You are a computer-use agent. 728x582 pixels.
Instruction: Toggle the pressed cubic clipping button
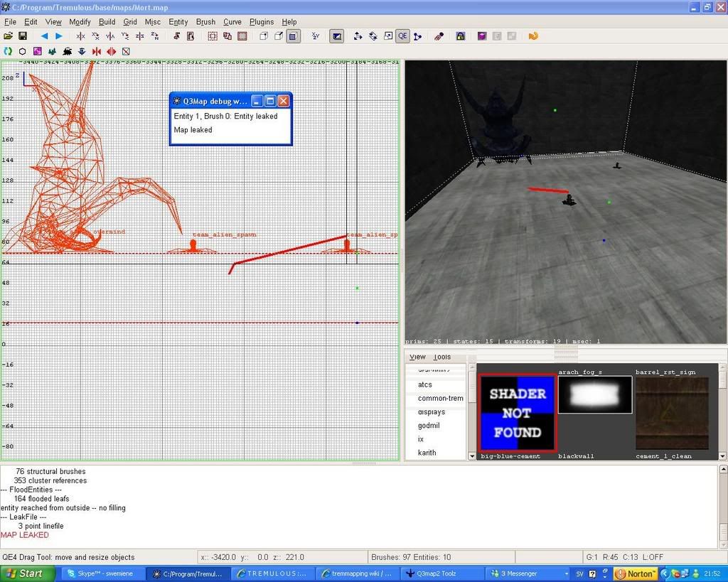(294, 36)
